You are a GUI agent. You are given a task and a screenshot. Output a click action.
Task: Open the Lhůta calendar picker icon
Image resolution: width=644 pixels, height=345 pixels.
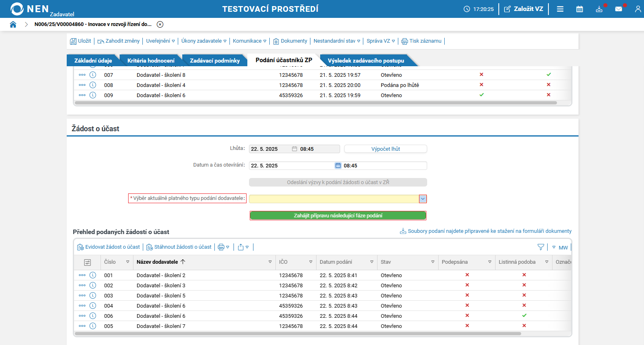coord(295,149)
